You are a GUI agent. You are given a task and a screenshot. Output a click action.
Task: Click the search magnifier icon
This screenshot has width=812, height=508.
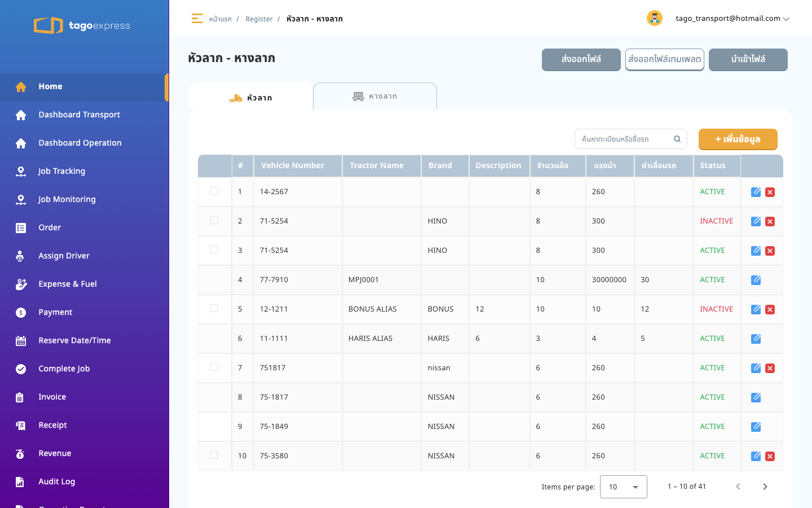point(677,139)
